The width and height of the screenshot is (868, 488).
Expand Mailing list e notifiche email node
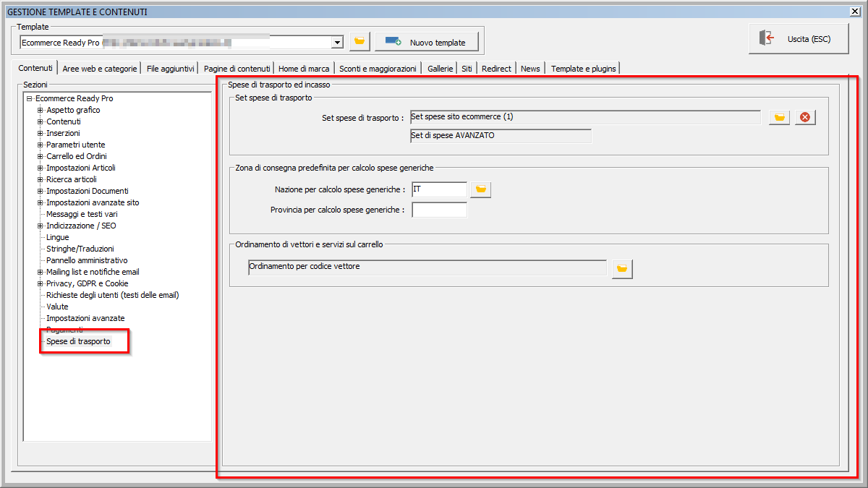41,273
